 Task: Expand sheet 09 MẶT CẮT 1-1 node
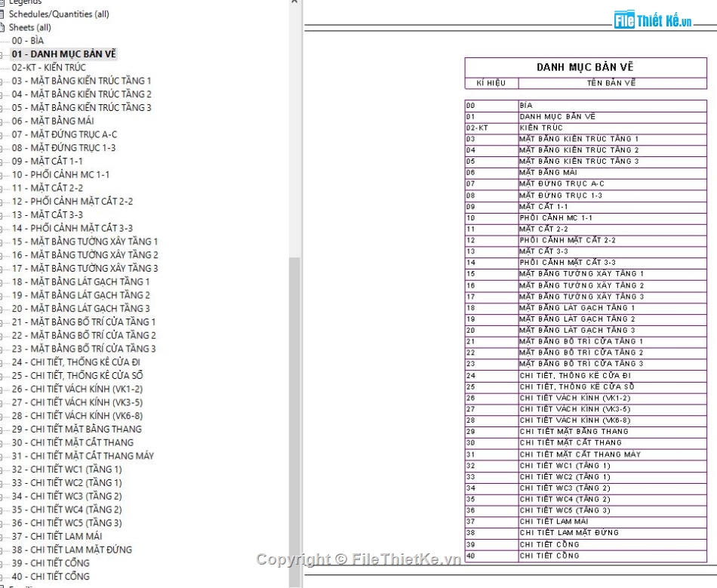click(2, 162)
